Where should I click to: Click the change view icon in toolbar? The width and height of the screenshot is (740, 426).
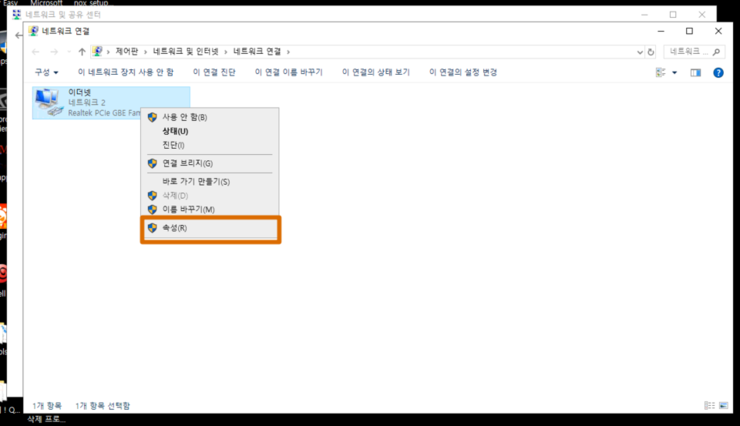coord(660,73)
